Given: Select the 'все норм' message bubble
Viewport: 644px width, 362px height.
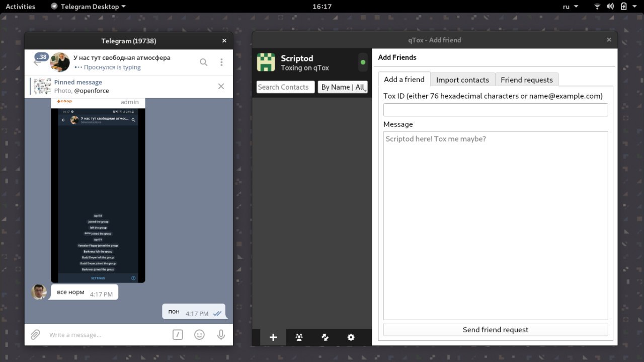Looking at the screenshot, I should [84, 292].
